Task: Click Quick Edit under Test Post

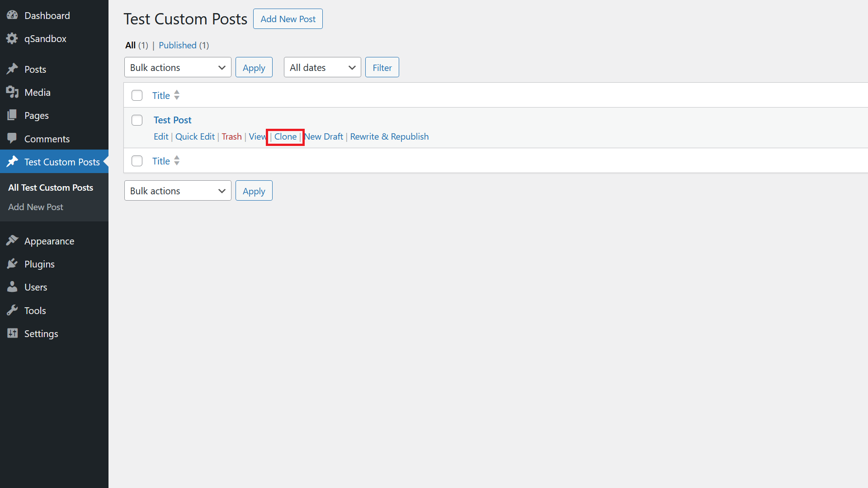Action: click(195, 136)
